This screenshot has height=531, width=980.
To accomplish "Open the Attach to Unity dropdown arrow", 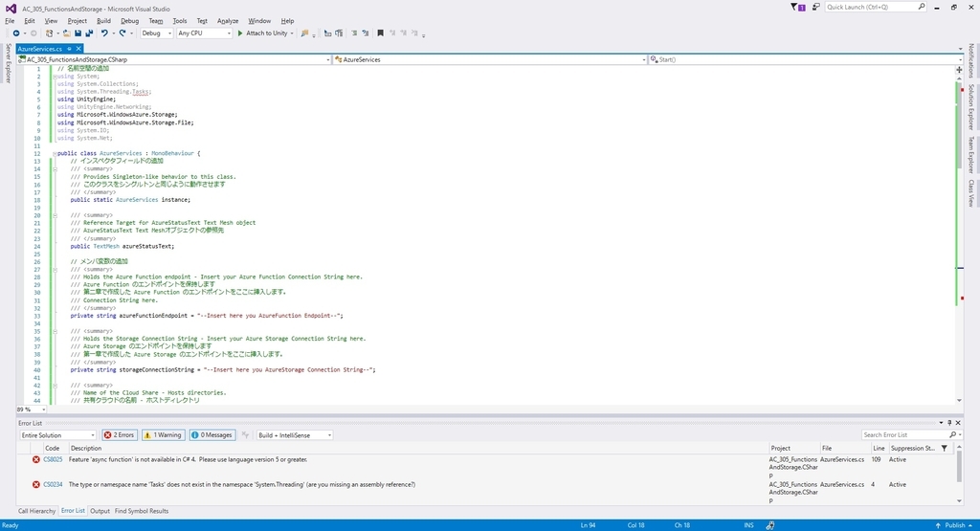I will pyautogui.click(x=292, y=33).
